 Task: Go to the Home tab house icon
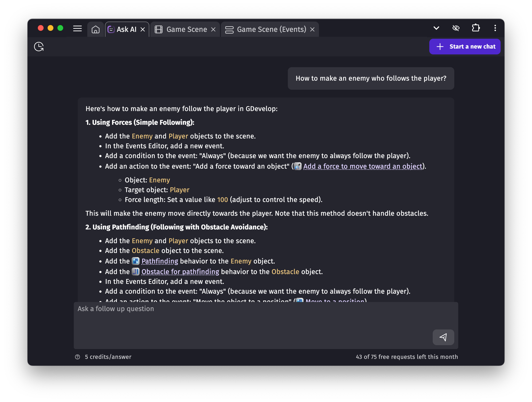pos(96,29)
